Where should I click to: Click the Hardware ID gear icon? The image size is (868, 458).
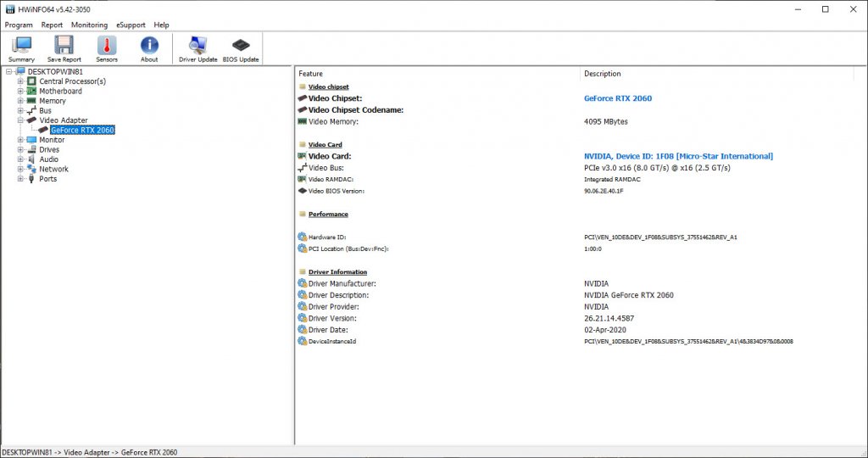pos(303,237)
